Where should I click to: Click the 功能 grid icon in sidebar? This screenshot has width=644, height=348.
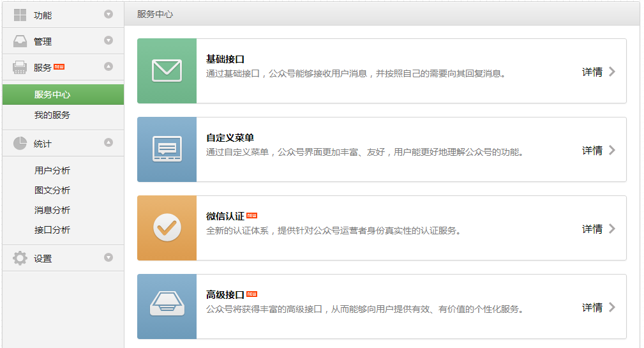point(20,15)
